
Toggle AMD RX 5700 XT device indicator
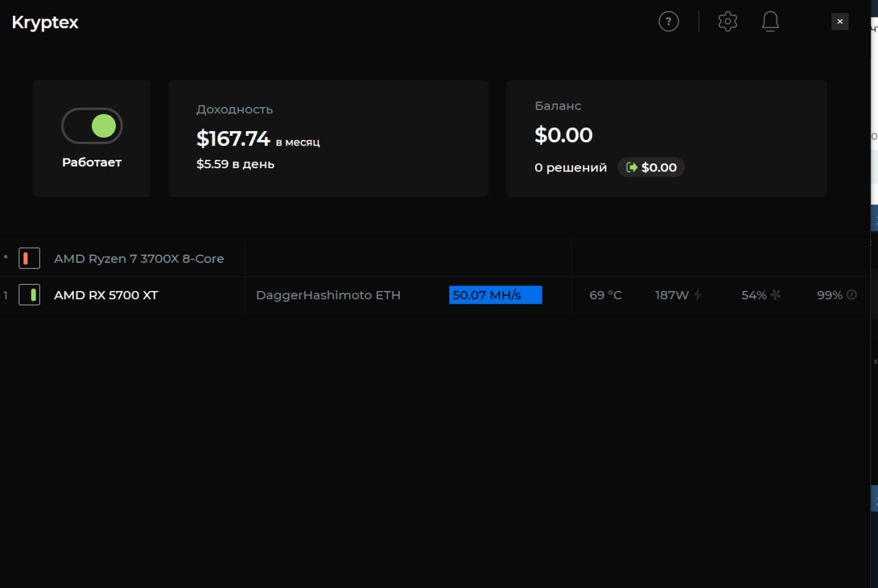click(29, 295)
